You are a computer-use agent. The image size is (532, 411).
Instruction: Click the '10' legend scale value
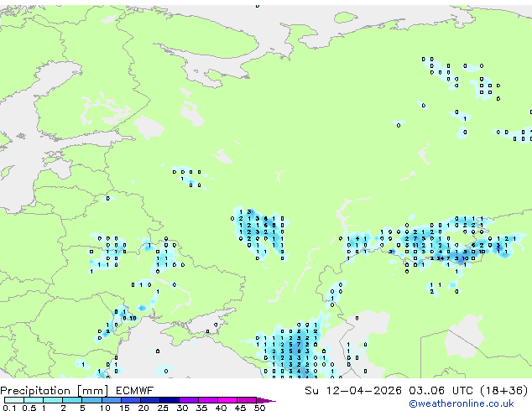(105, 408)
